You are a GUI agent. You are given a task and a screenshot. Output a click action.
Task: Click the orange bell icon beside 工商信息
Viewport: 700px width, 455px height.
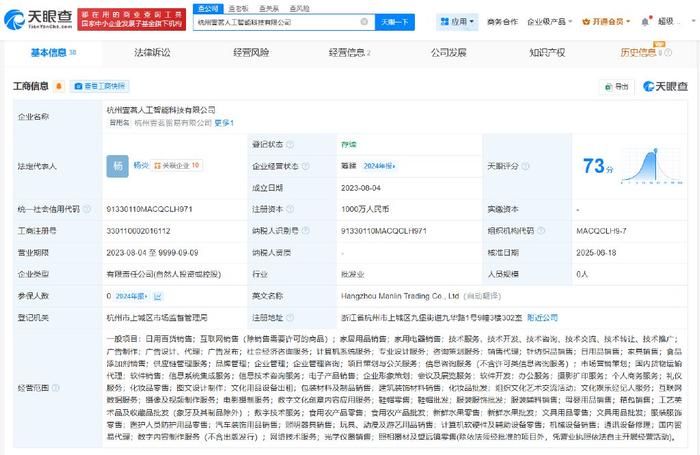pos(58,86)
